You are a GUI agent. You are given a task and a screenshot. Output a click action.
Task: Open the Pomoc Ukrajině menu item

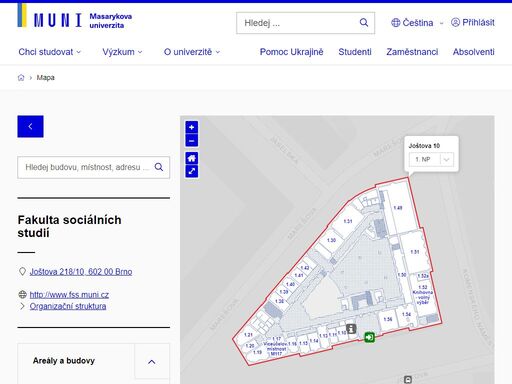(291, 52)
